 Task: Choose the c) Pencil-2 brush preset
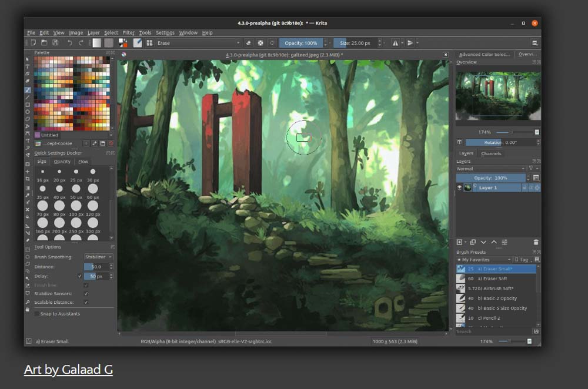[x=496, y=318]
